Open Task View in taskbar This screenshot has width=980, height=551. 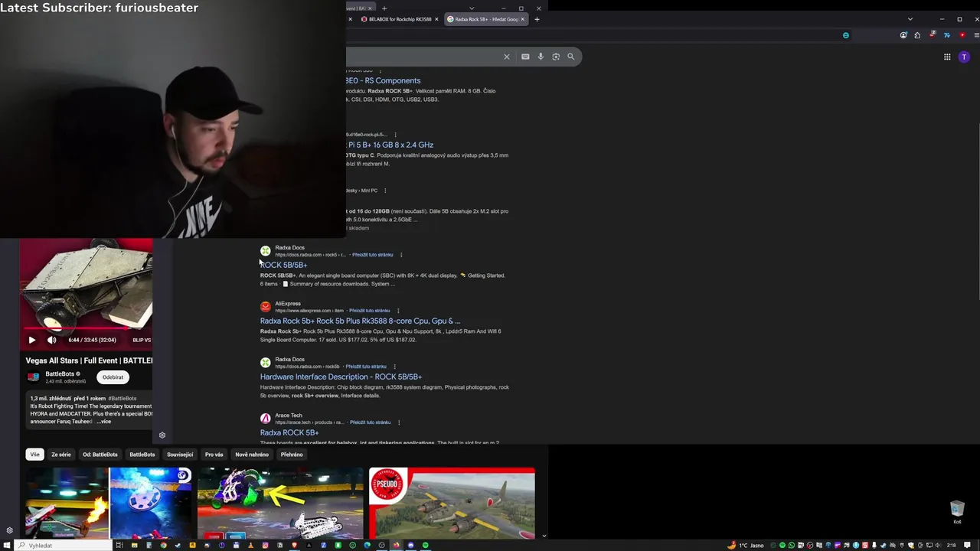coord(119,546)
